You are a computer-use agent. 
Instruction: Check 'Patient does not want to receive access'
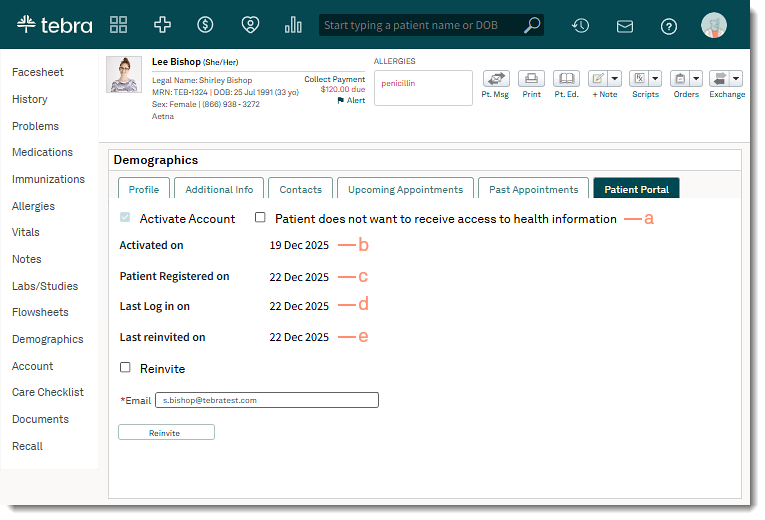260,217
